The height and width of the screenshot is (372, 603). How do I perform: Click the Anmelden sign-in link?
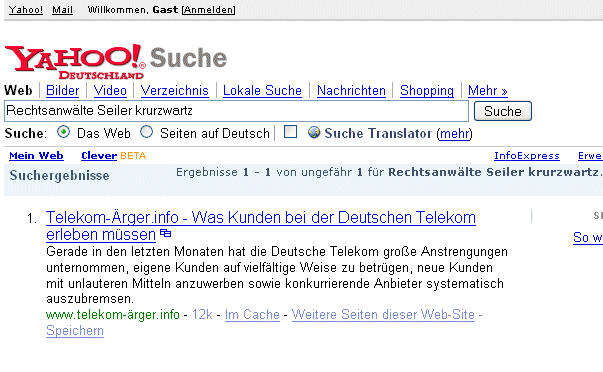click(x=208, y=10)
